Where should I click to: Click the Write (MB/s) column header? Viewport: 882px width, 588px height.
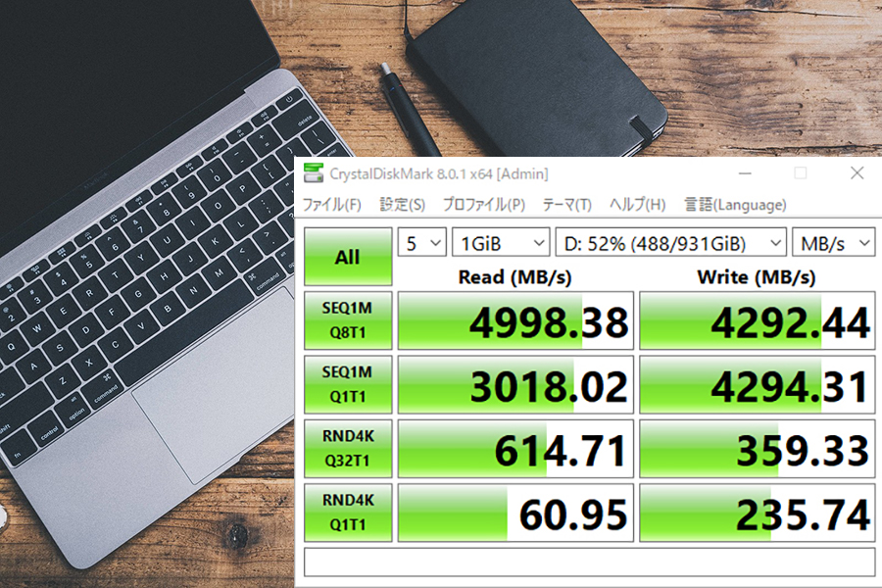pos(756,276)
